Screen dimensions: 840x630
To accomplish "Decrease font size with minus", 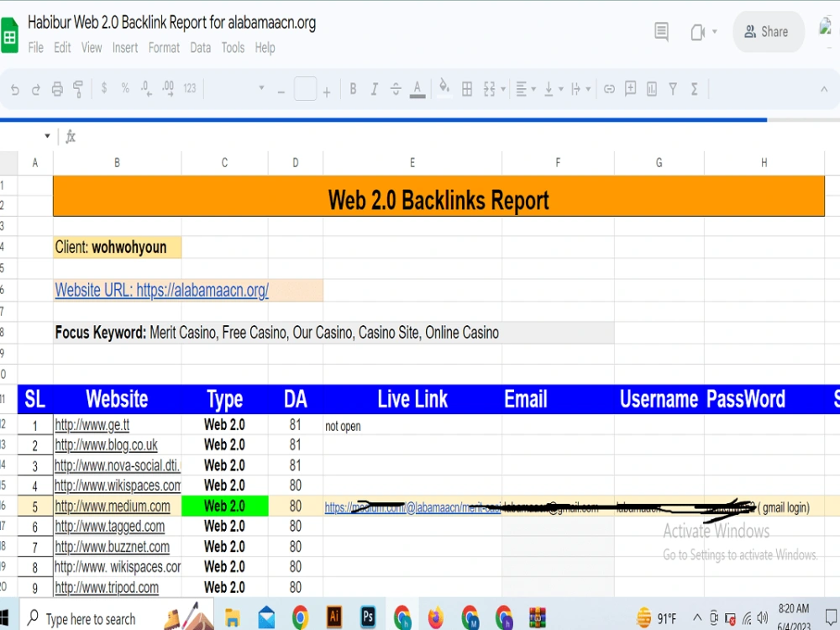I will tap(281, 92).
